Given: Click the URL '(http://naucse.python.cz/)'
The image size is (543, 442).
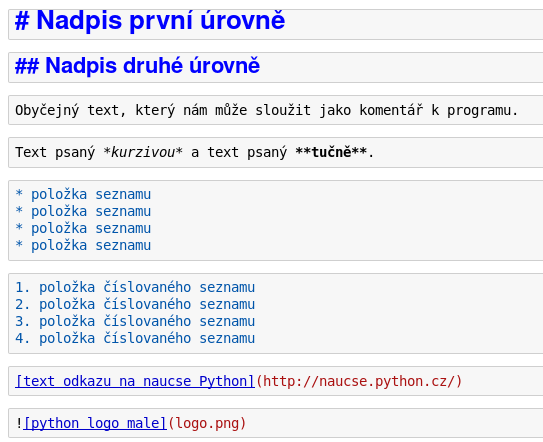Looking at the screenshot, I should click(359, 381).
